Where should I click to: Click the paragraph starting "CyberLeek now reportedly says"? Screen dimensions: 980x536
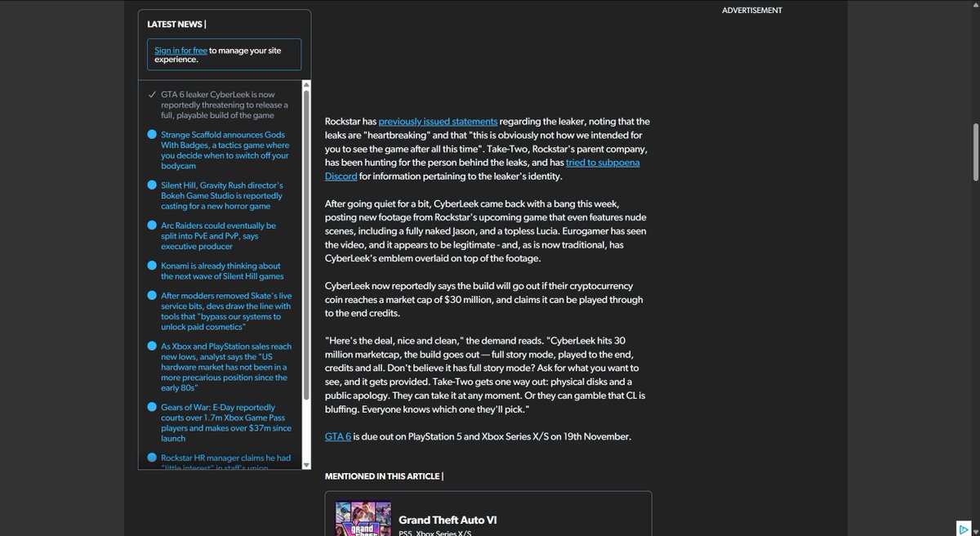pos(483,300)
